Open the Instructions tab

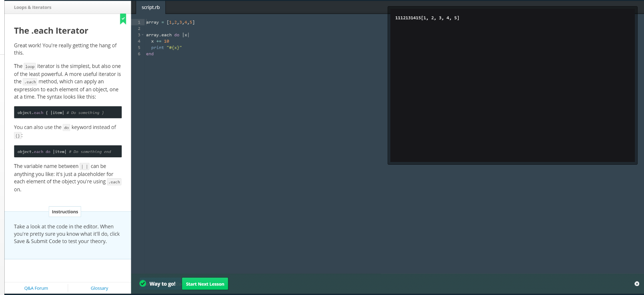[x=65, y=212]
